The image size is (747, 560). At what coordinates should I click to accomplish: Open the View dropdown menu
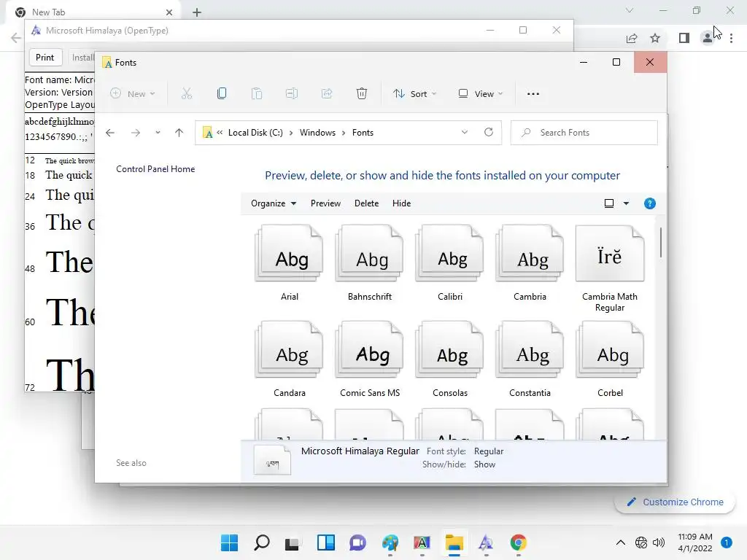click(480, 94)
